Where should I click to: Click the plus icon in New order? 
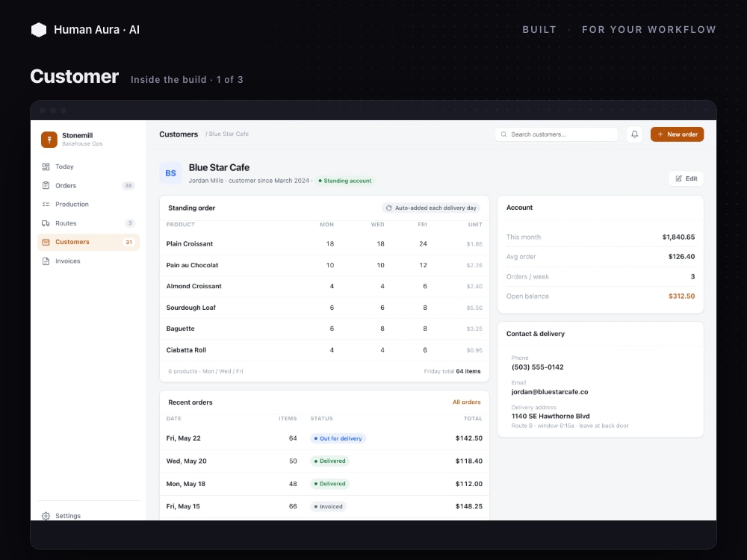(660, 134)
